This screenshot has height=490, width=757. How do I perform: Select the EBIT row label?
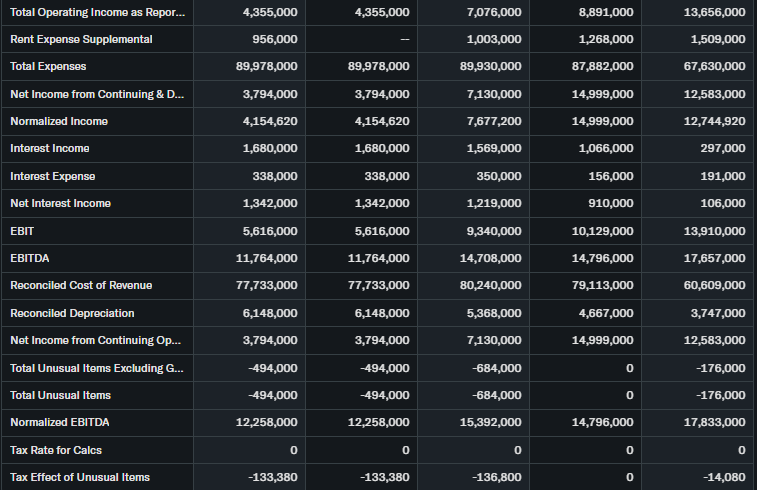[x=22, y=231]
